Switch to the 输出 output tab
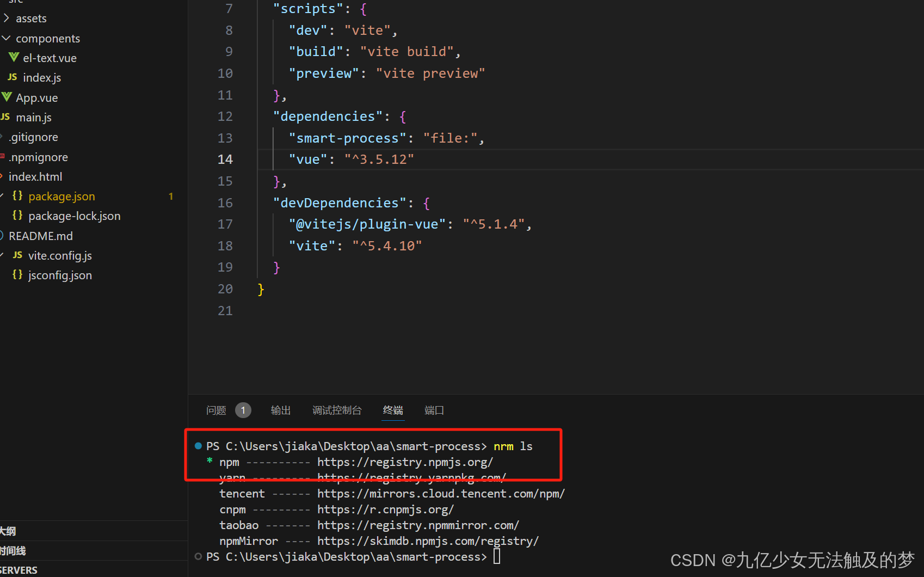Viewport: 924px width, 577px height. (281, 410)
